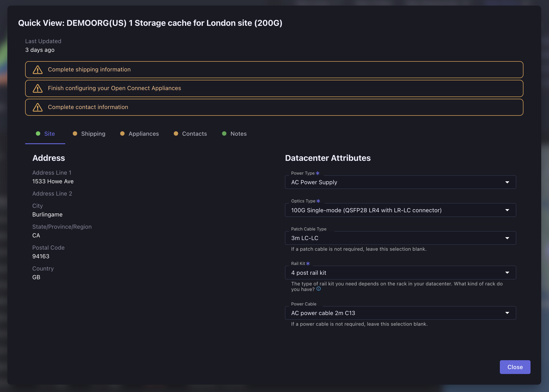549x392 pixels.
Task: Click the CA state value
Action: 36,236
